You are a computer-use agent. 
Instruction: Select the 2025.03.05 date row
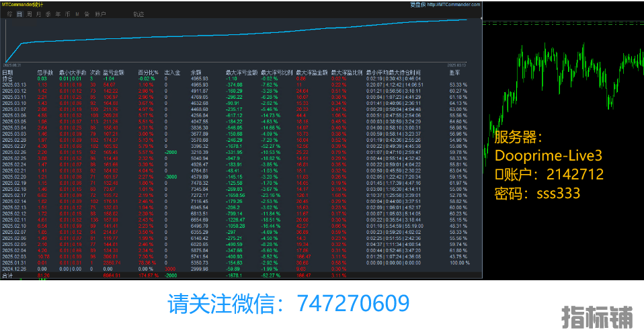(241, 122)
